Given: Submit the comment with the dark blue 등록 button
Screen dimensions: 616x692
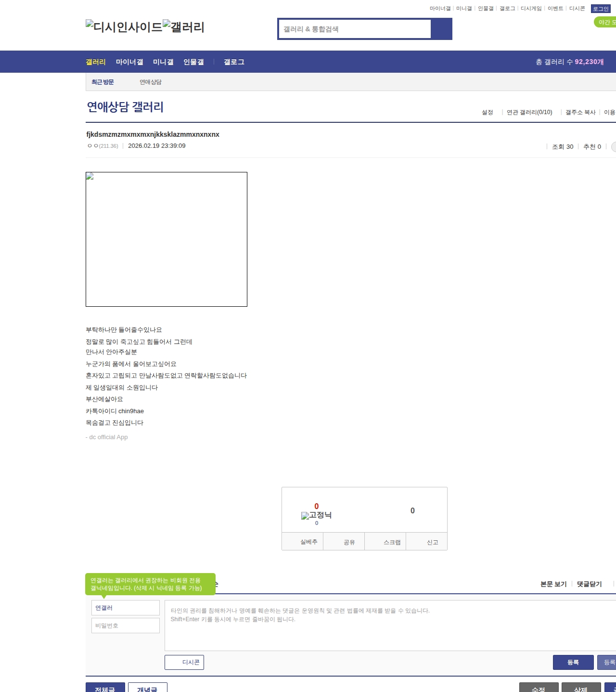Looking at the screenshot, I should click(x=573, y=663).
